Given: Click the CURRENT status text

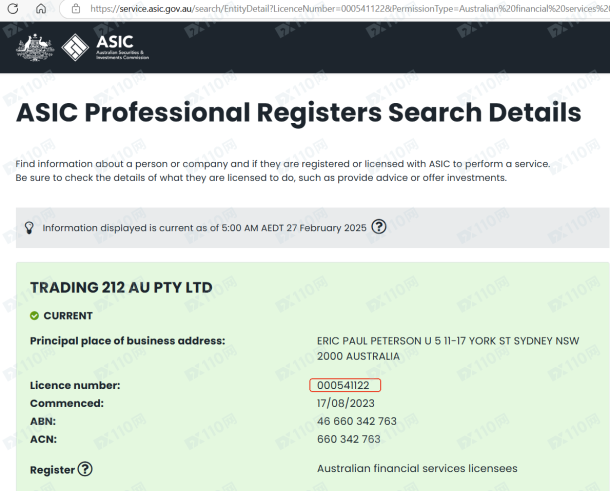Looking at the screenshot, I should 68,316.
